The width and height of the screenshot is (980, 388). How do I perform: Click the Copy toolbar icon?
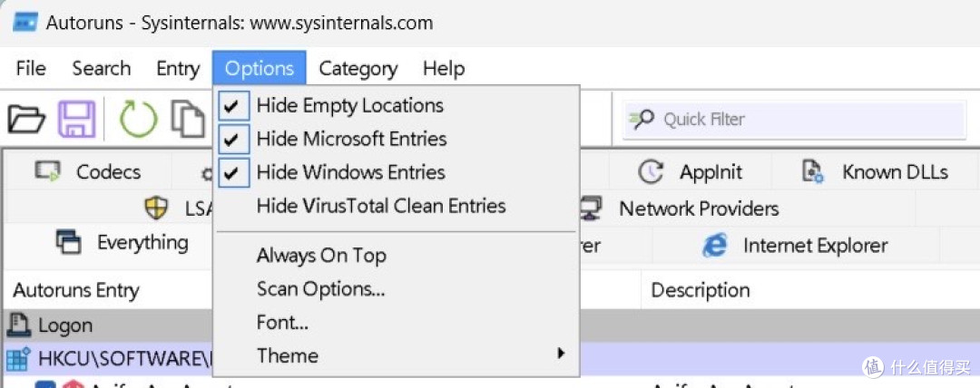pos(189,119)
